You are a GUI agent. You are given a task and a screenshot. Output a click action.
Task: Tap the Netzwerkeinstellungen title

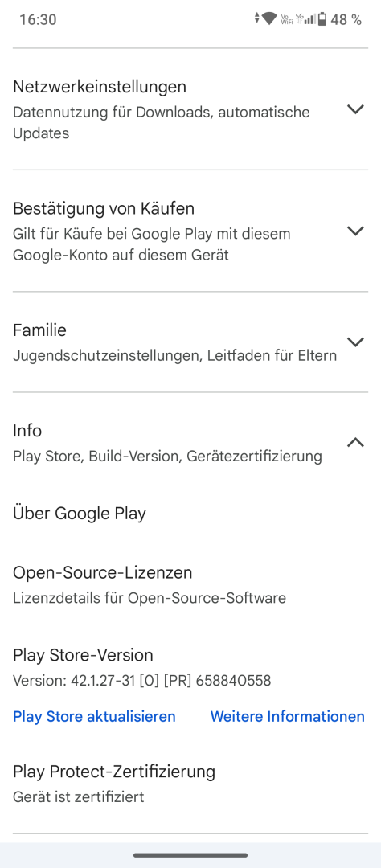(x=100, y=86)
